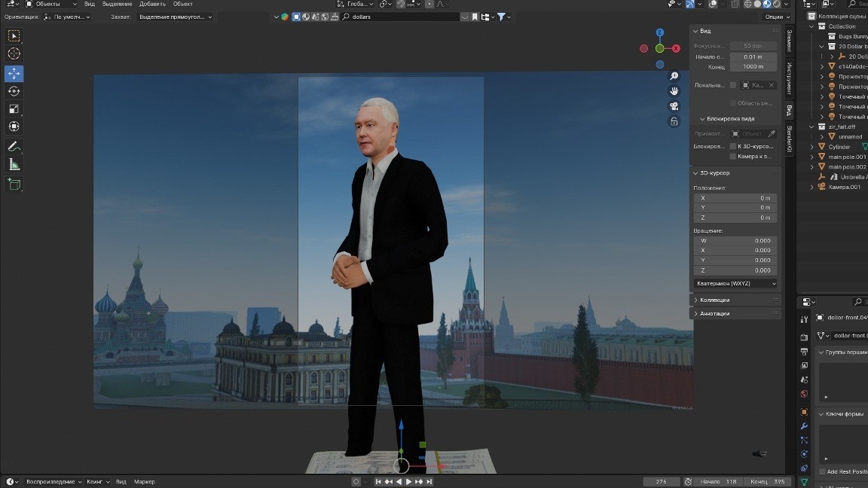This screenshot has width=868, height=488.
Task: Click the eyedropper next to Object field
Action: pyautogui.click(x=771, y=134)
